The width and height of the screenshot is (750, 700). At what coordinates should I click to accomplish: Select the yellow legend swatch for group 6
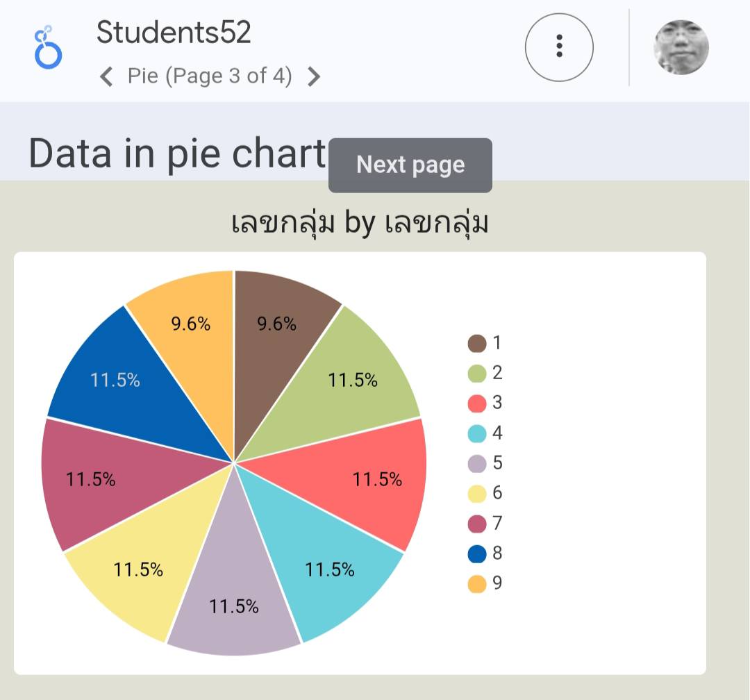tap(477, 493)
